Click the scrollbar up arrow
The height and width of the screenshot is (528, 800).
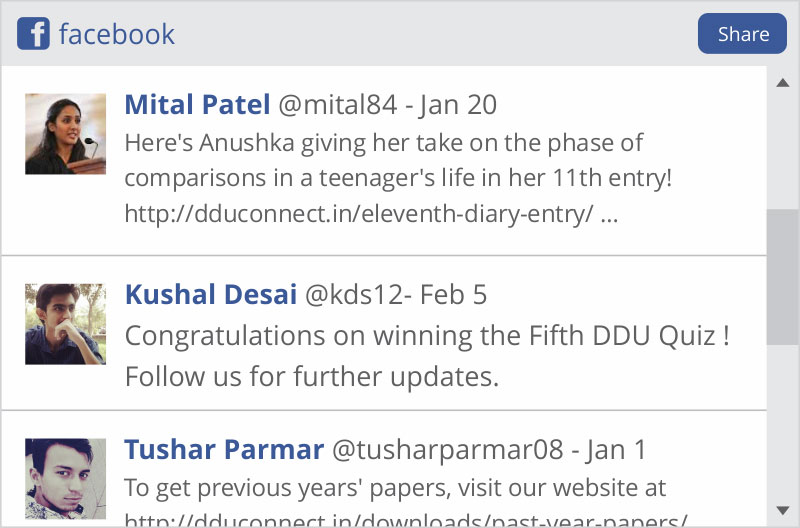pyautogui.click(x=783, y=83)
